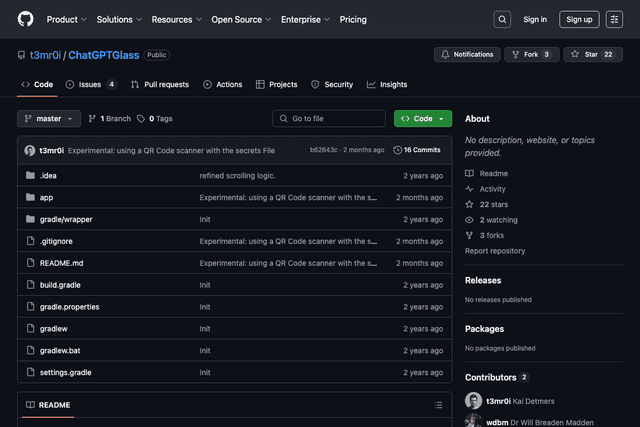Click the 1 Branch link
This screenshot has width=640, height=427.
(110, 118)
